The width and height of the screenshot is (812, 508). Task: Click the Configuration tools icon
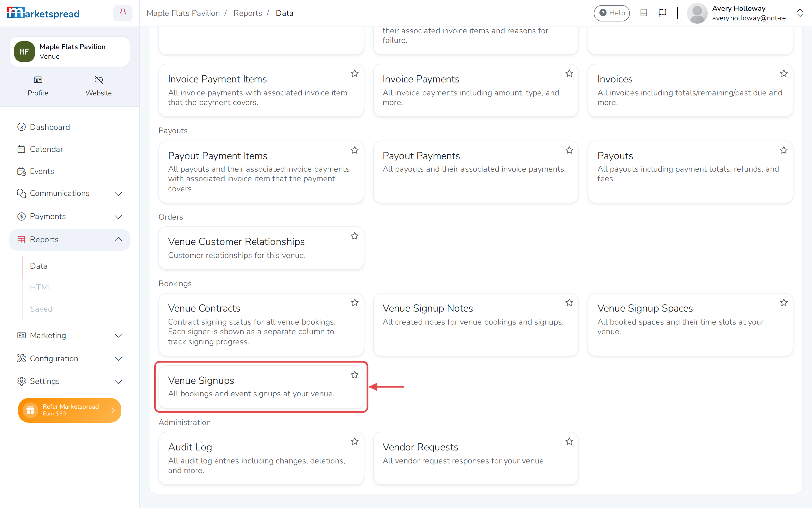point(21,358)
